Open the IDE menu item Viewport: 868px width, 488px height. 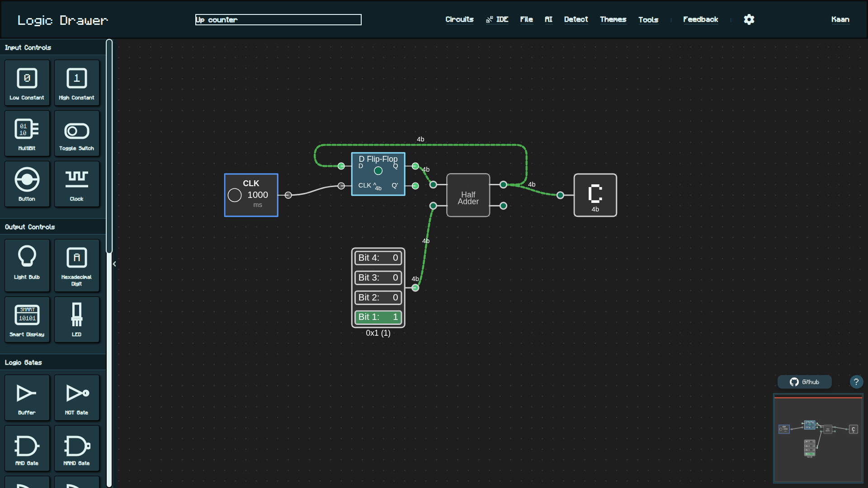[x=497, y=19]
